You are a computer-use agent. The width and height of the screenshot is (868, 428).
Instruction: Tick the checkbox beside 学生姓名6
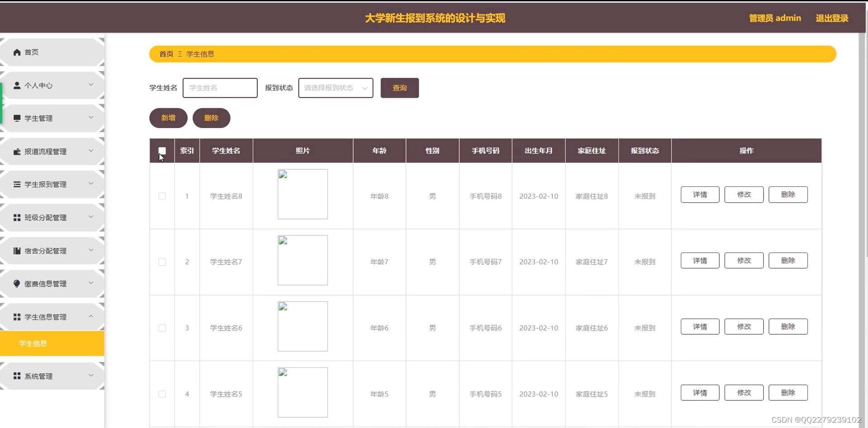pyautogui.click(x=162, y=328)
